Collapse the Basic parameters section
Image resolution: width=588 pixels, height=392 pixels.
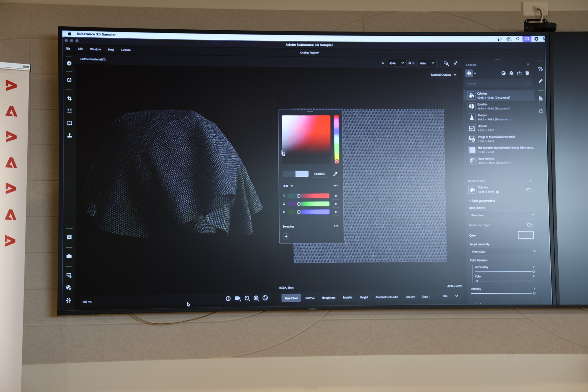[469, 201]
